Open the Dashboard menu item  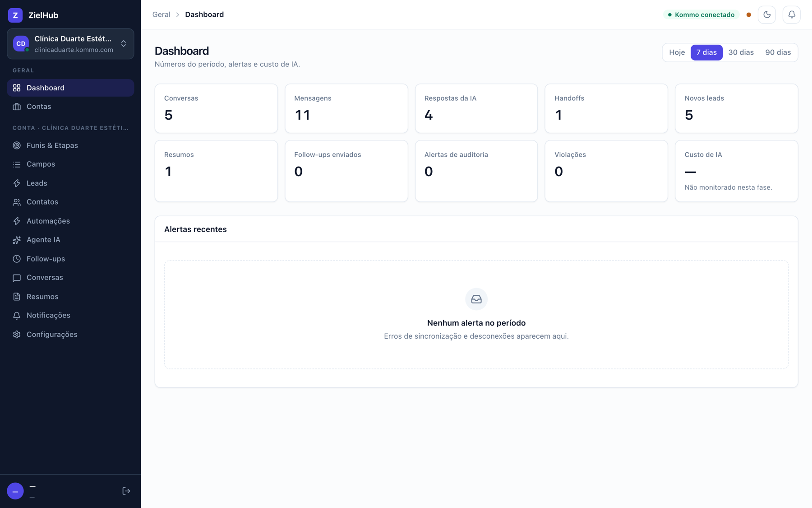click(70, 88)
